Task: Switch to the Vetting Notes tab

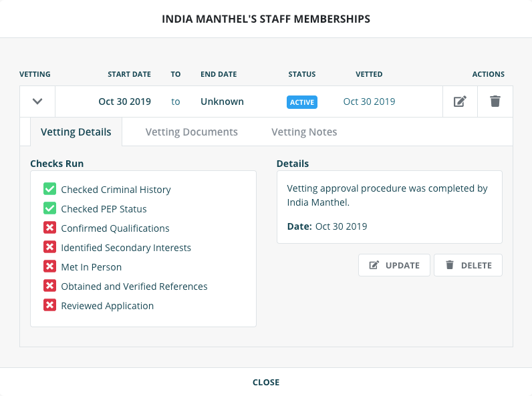Action: (x=304, y=132)
